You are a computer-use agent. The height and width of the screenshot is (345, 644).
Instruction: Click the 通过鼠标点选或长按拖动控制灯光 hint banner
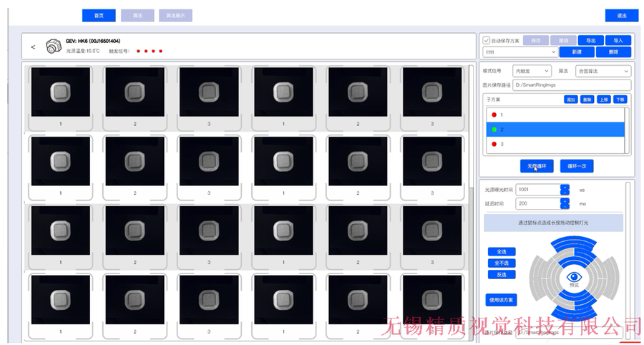(x=553, y=223)
